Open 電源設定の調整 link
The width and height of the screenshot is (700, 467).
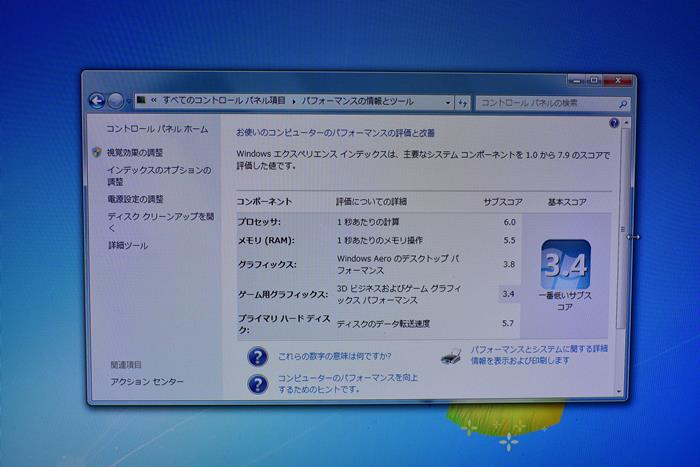click(x=135, y=199)
